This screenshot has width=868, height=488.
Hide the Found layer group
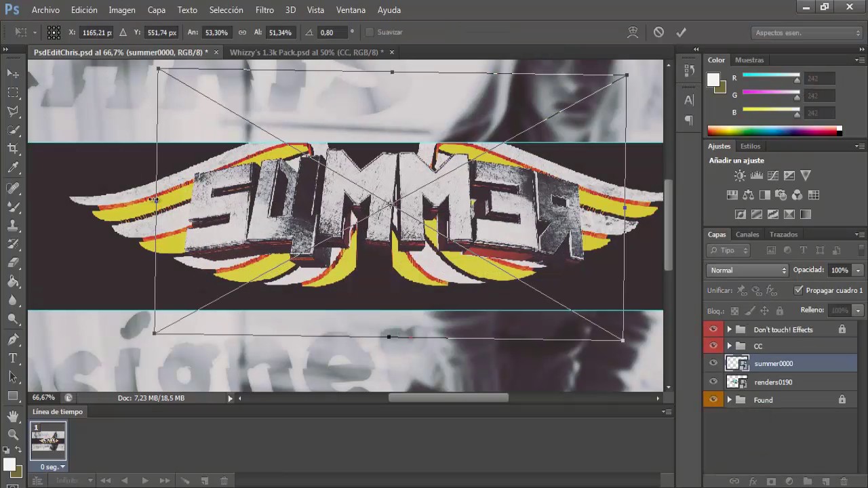click(x=713, y=400)
